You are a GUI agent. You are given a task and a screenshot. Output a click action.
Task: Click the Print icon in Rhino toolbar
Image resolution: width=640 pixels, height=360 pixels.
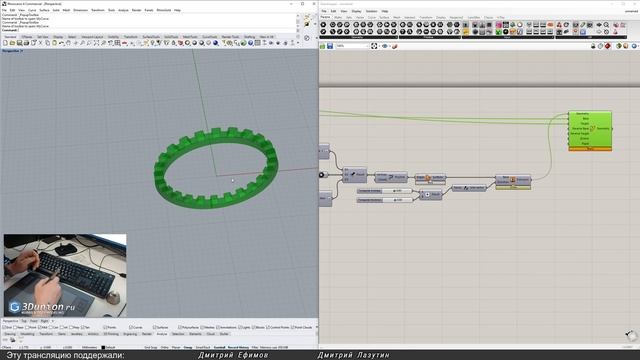coord(26,42)
